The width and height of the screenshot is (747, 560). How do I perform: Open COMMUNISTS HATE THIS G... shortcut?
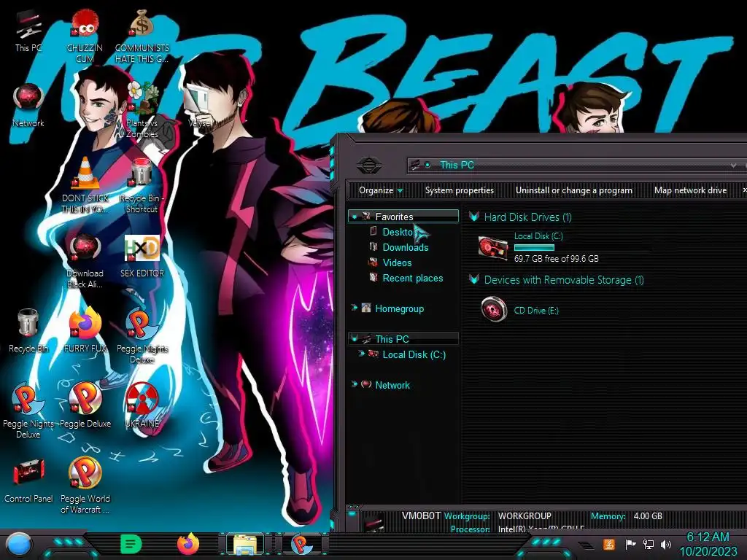point(142,36)
